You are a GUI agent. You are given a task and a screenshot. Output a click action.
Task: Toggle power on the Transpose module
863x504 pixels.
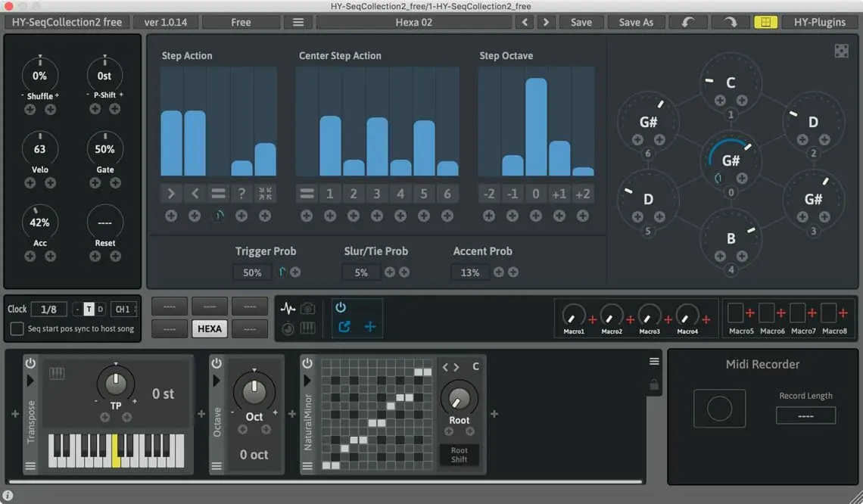31,362
